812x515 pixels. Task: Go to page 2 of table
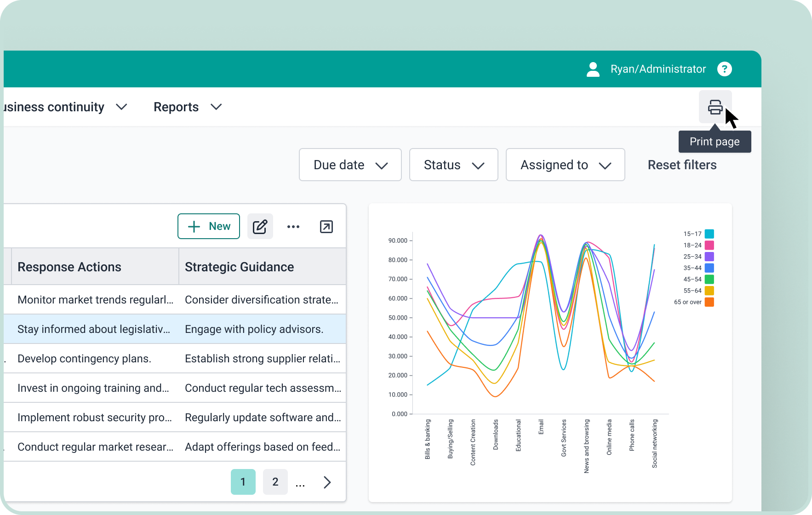pos(275,482)
